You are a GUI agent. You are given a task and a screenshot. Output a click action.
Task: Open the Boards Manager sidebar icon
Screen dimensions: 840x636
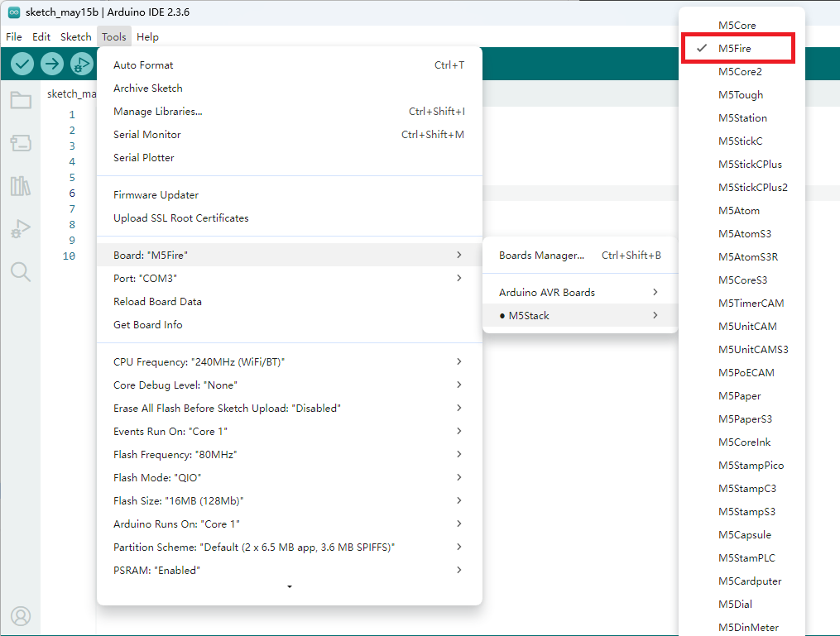pos(21,143)
